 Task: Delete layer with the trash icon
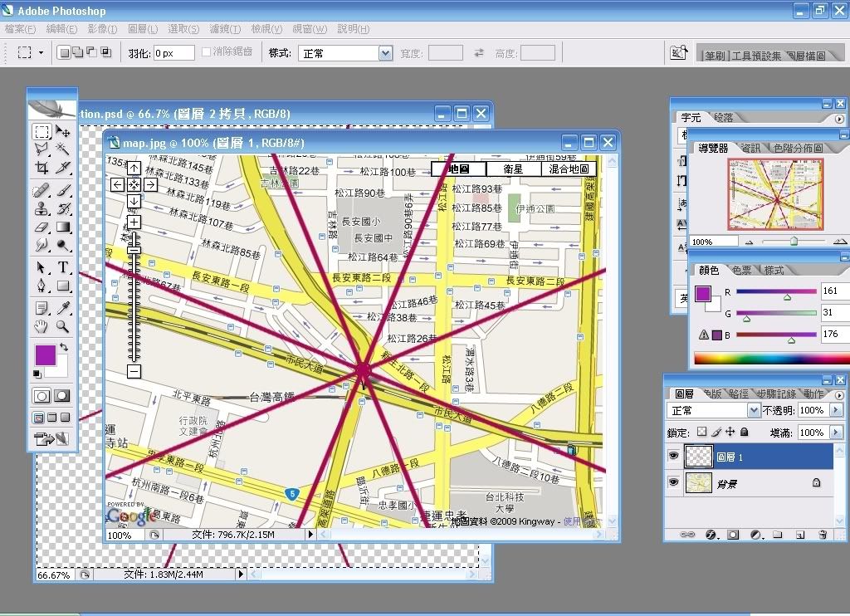point(823,535)
